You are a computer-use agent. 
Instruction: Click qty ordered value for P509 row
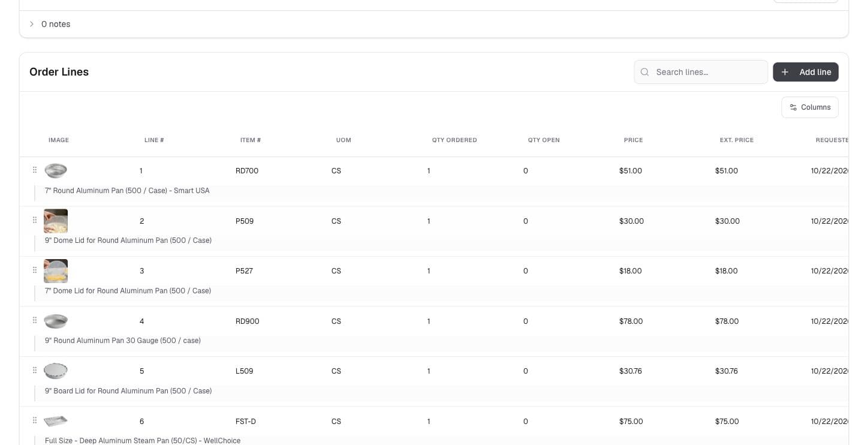click(x=429, y=221)
